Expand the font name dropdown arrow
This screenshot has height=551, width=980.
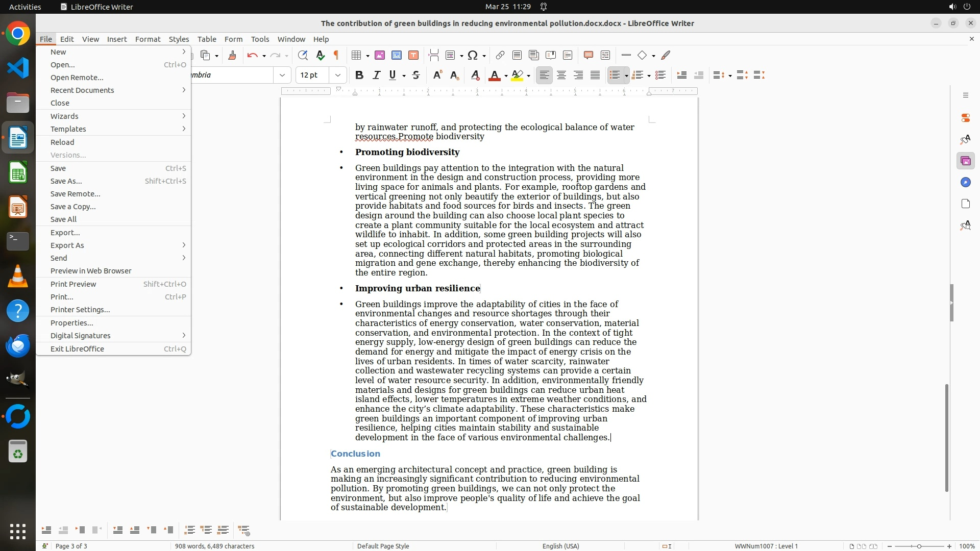point(282,76)
